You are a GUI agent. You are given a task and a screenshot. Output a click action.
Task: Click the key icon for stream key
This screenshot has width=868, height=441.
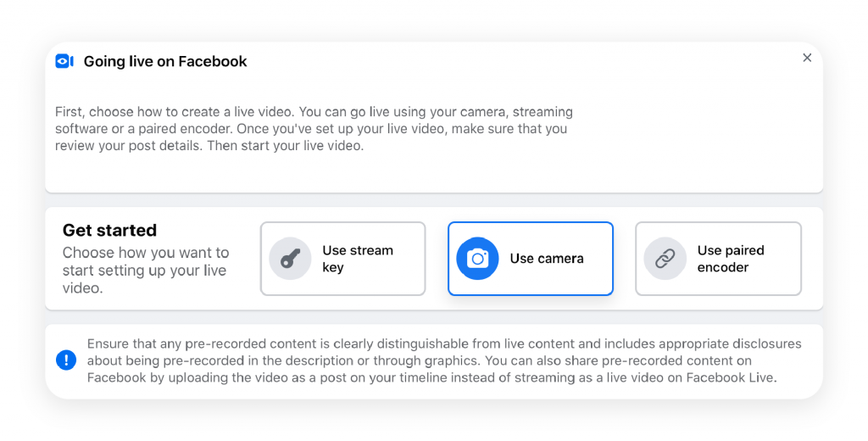tap(290, 259)
